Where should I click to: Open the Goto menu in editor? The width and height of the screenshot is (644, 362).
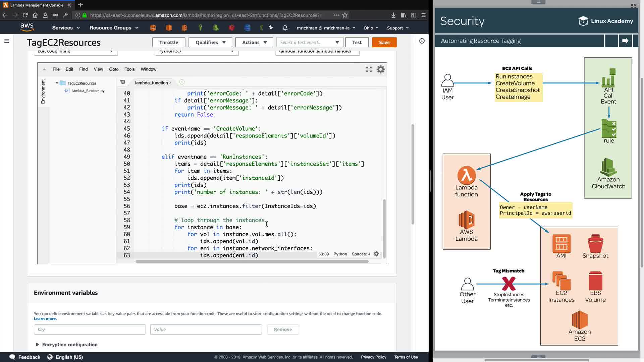point(114,69)
